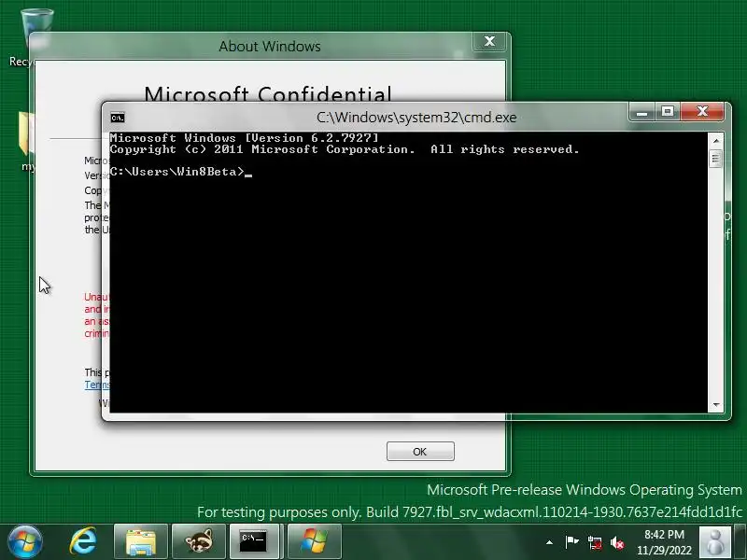
Task: Click the cmd.exe window title text
Action: 416,118
